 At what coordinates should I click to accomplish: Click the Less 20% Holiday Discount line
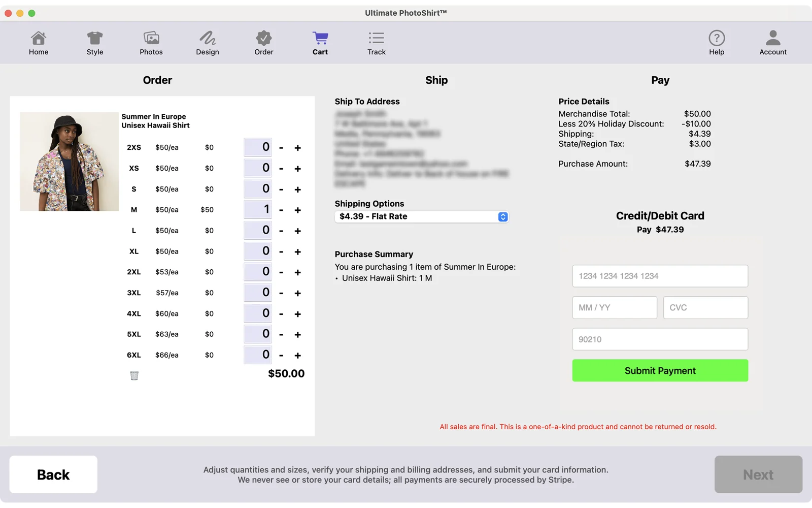point(634,124)
